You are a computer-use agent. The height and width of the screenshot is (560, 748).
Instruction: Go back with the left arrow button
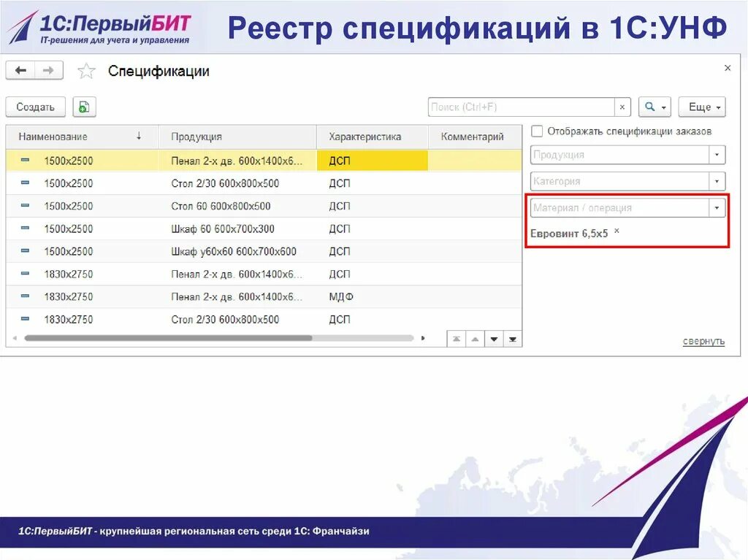20,71
